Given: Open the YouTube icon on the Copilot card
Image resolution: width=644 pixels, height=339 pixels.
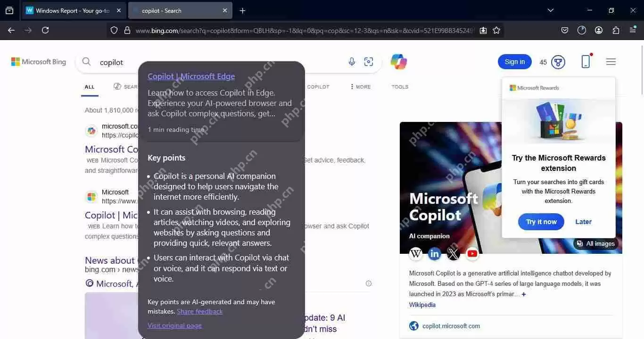Looking at the screenshot, I should 472,253.
